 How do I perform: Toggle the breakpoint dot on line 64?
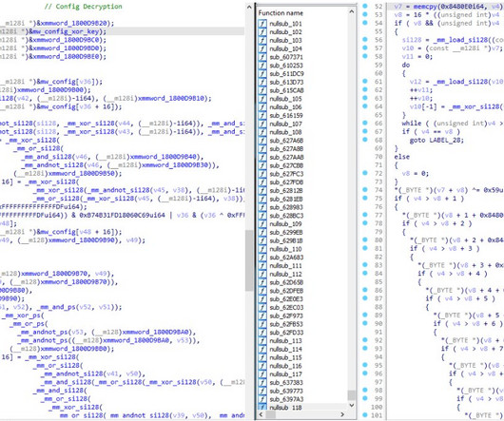point(365,106)
